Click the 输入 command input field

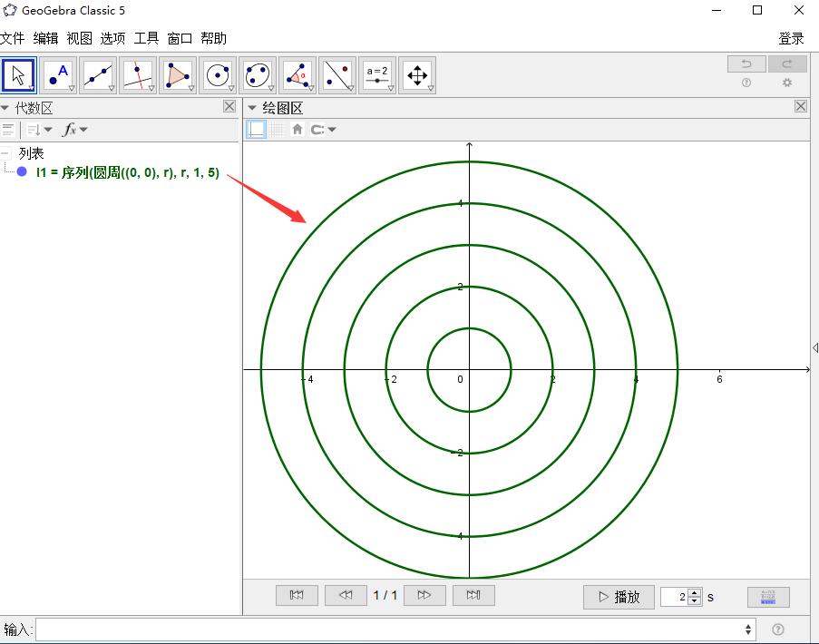pos(390,629)
